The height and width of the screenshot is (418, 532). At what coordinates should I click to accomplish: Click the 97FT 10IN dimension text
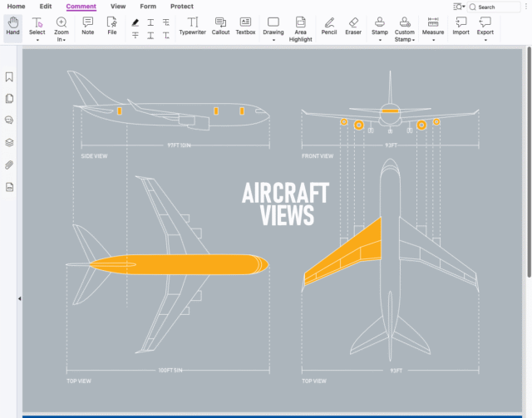[x=180, y=145]
